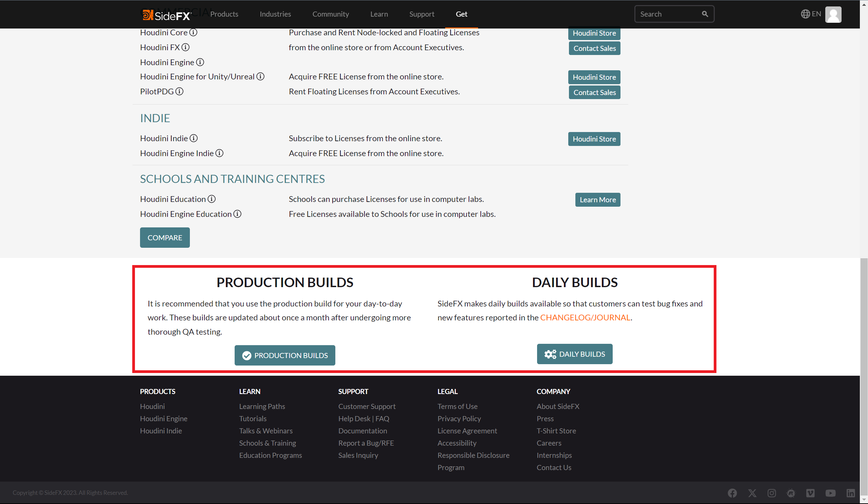Show info icon for PilotPDG

tap(179, 91)
